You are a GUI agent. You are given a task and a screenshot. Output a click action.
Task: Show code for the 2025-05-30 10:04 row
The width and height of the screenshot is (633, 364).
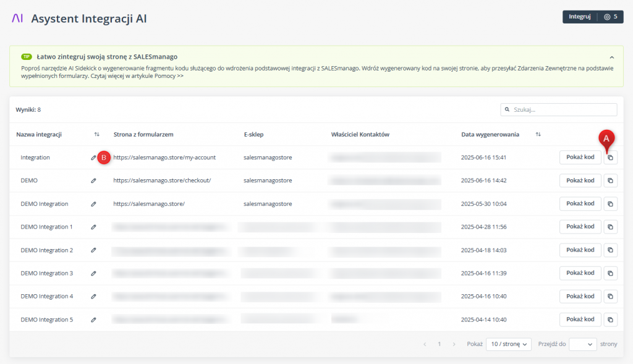pos(580,204)
